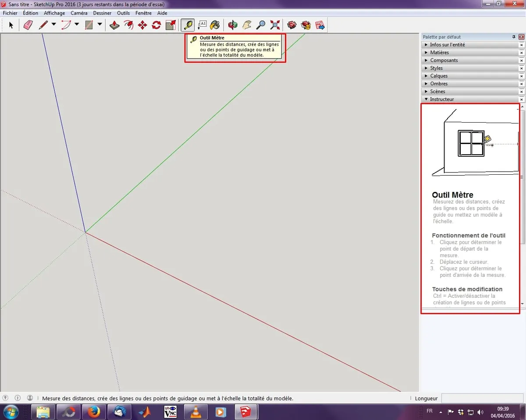Open the Arc tool dropdown arrow
The image size is (526, 420).
click(77, 25)
